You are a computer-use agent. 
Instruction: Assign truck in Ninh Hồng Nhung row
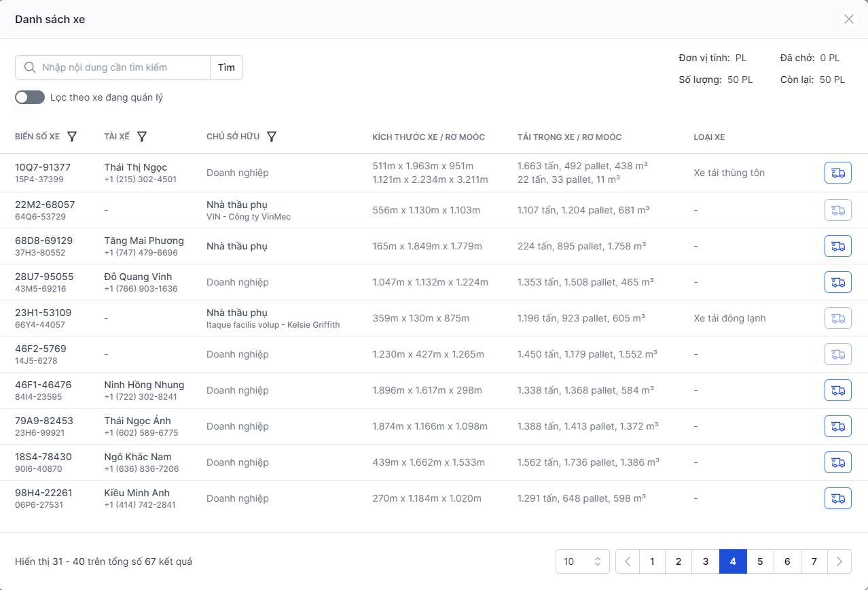point(837,390)
